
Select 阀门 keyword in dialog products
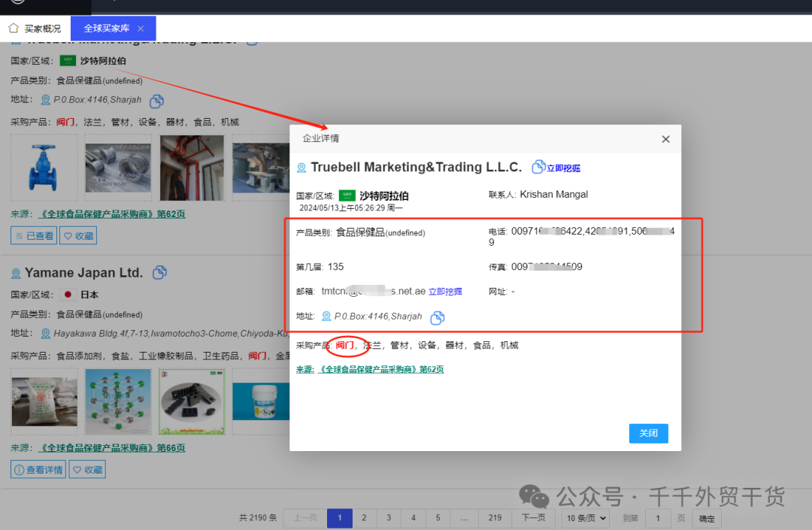coord(345,345)
